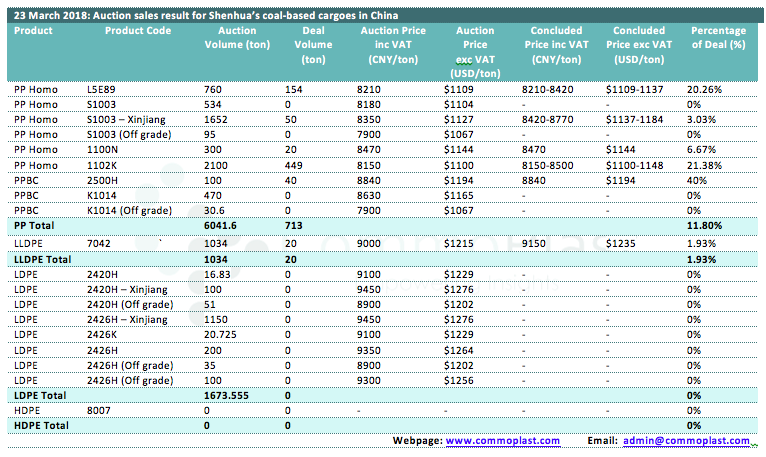Select the 1673.555 LDPE total volume cell
This screenshot has height=457, width=766.
click(228, 396)
